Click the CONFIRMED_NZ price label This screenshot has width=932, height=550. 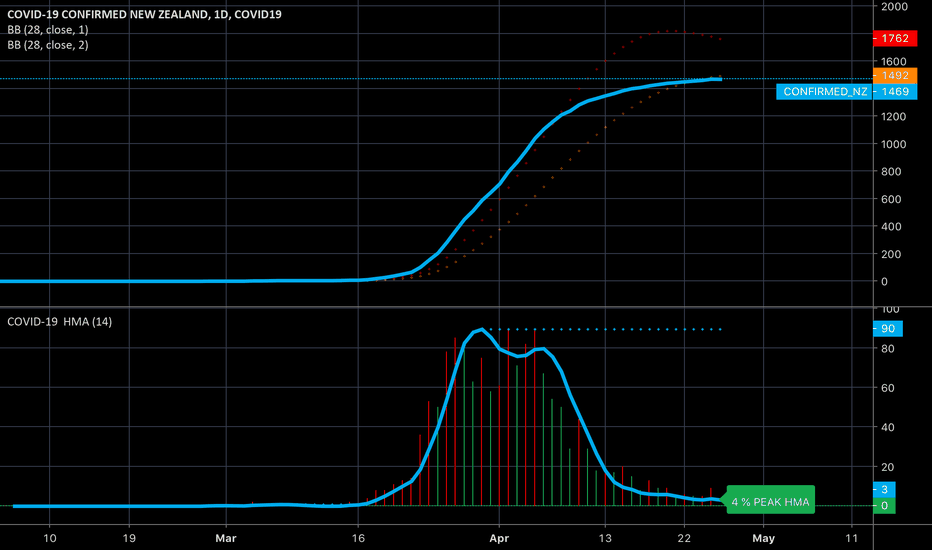pos(824,92)
